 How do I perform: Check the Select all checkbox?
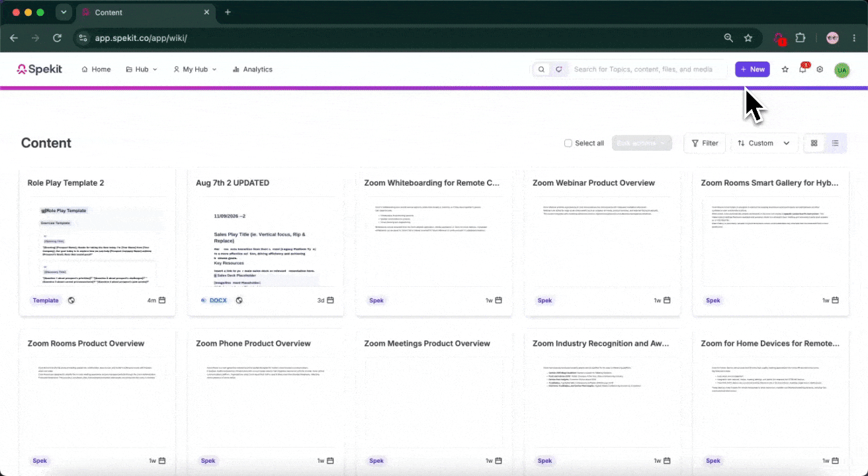click(568, 143)
